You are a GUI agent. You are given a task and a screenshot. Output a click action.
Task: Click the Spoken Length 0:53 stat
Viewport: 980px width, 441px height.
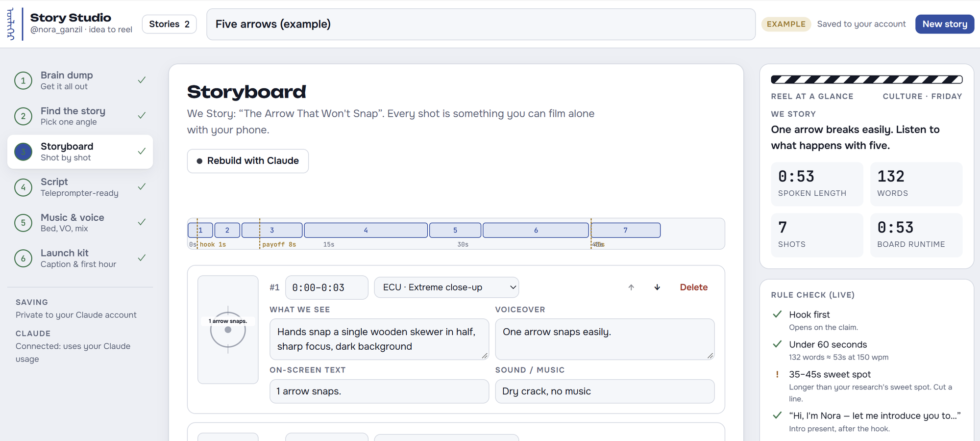[x=817, y=184]
